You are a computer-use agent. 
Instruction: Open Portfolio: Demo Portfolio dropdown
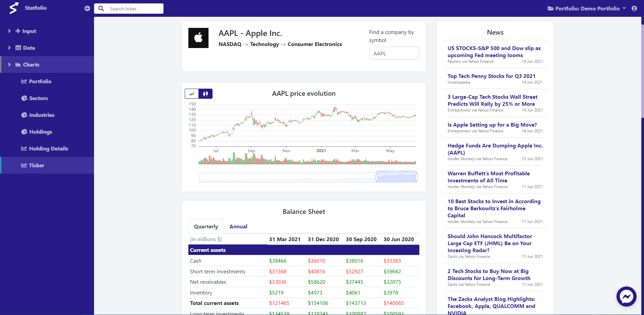coord(587,8)
